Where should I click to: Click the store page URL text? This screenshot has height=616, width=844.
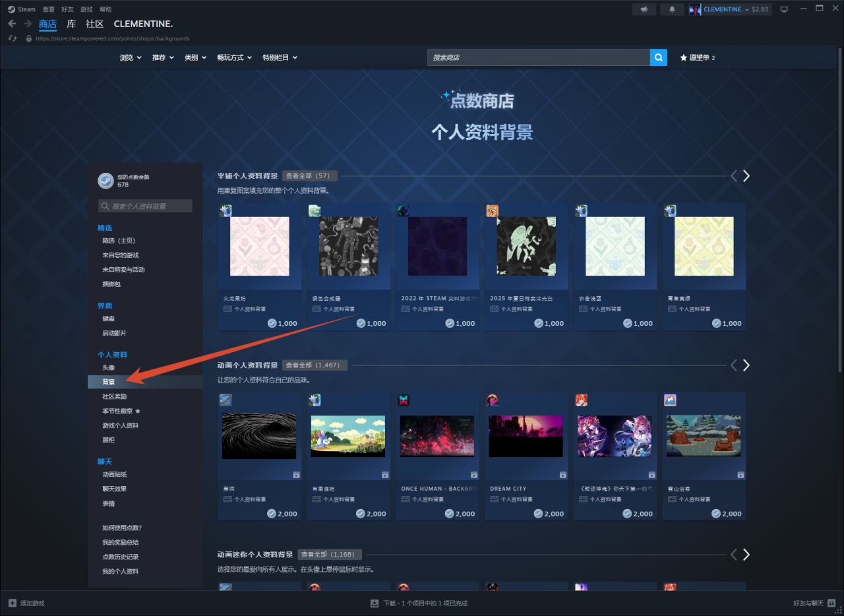[x=113, y=39]
